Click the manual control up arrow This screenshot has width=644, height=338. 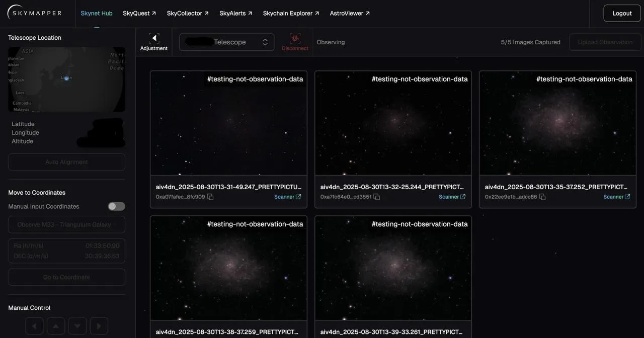pos(56,326)
